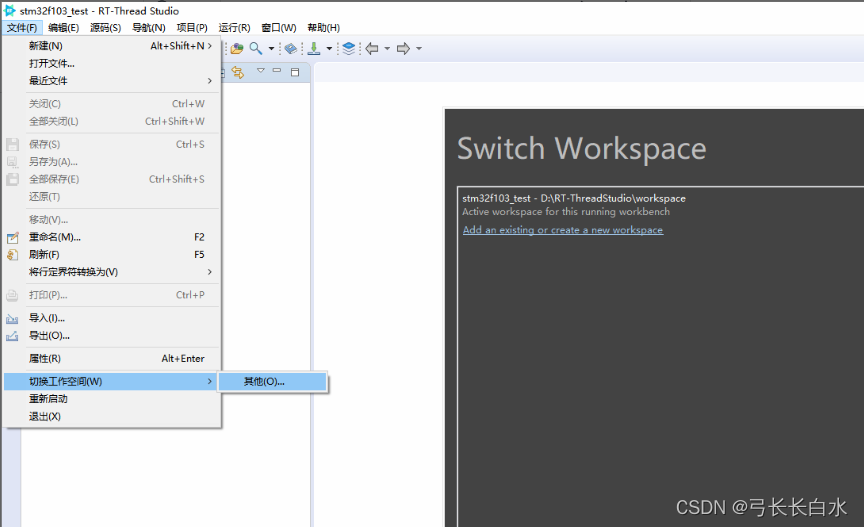This screenshot has width=864, height=527.
Task: Open the blue layered SDK manager icon
Action: (x=349, y=49)
